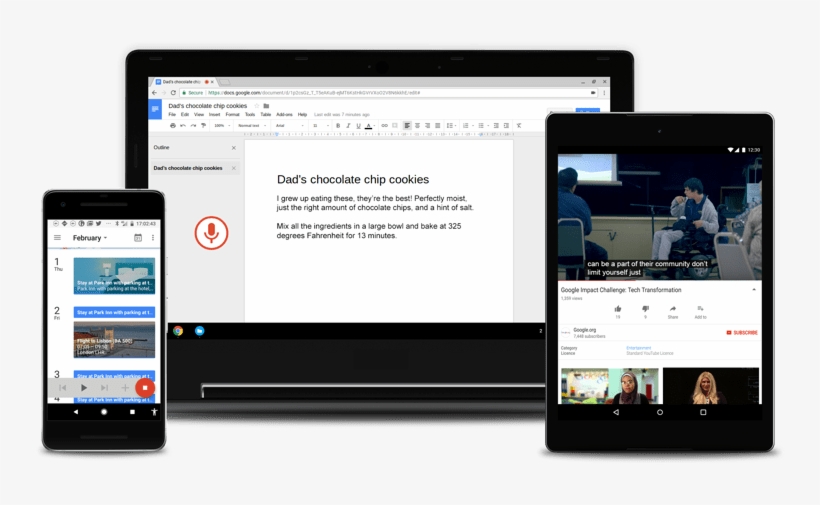Viewport: 820px width, 505px height.
Task: Select 'Dad's chocolate chip cookies' outline heading
Action: (188, 168)
